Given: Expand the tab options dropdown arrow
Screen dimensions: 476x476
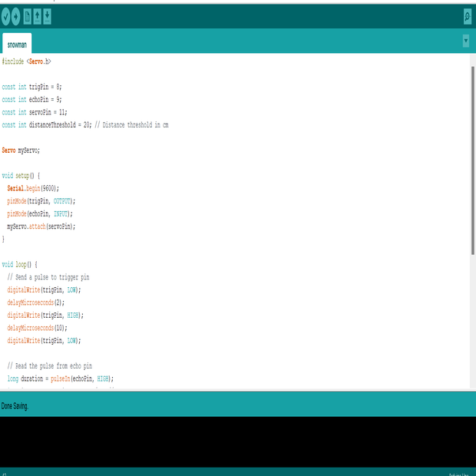Looking at the screenshot, I should (466, 41).
